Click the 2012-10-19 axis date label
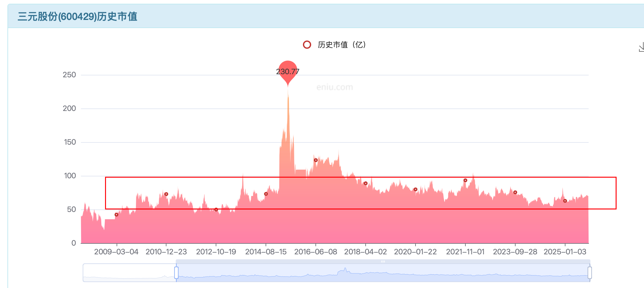Viewport: 644px width, 288px height. pos(216,252)
